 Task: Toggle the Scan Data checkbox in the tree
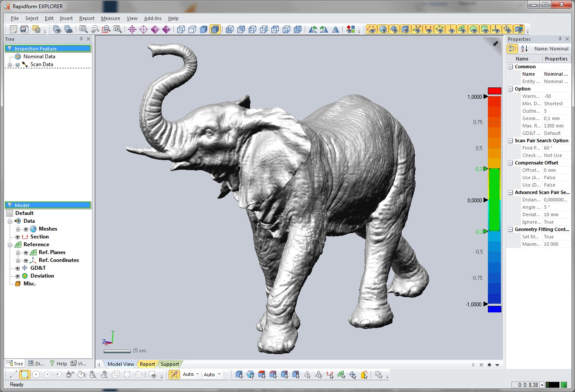17,65
